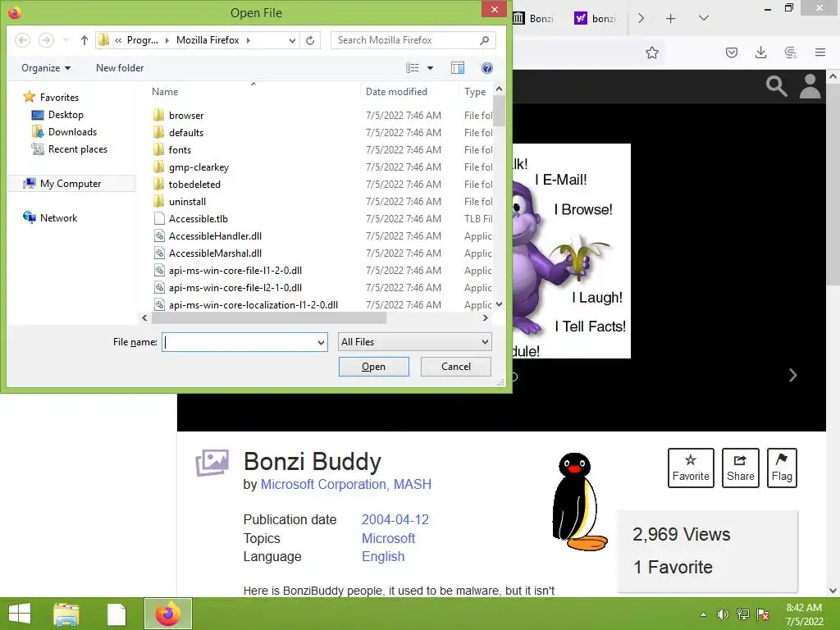This screenshot has height=630, width=840.
Task: Open the Archive user account icon
Action: [x=810, y=85]
